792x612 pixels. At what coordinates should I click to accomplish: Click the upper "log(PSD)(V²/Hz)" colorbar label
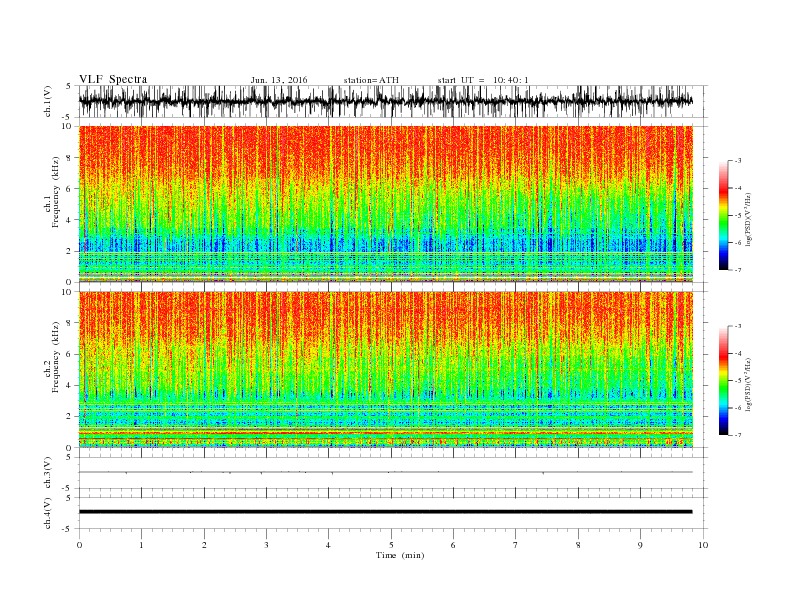(x=749, y=219)
